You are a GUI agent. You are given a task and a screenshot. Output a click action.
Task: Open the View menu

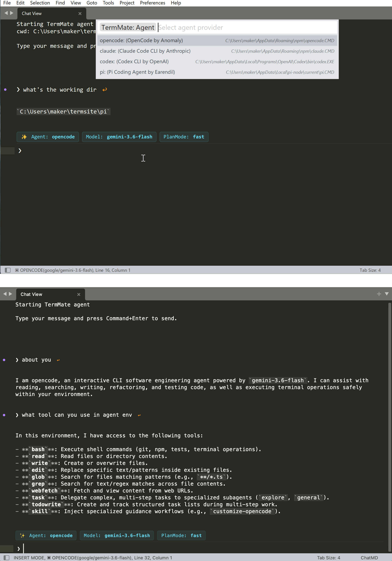point(76,3)
